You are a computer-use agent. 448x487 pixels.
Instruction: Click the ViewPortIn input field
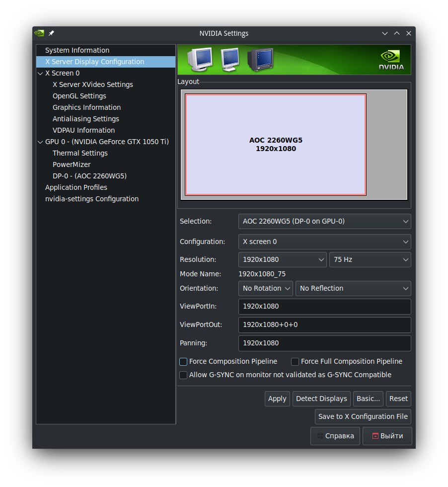pos(324,307)
